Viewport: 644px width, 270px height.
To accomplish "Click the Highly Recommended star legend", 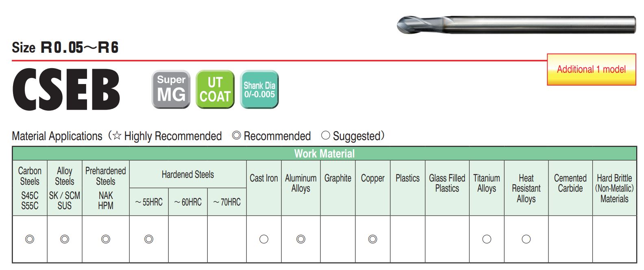I will tap(167, 136).
